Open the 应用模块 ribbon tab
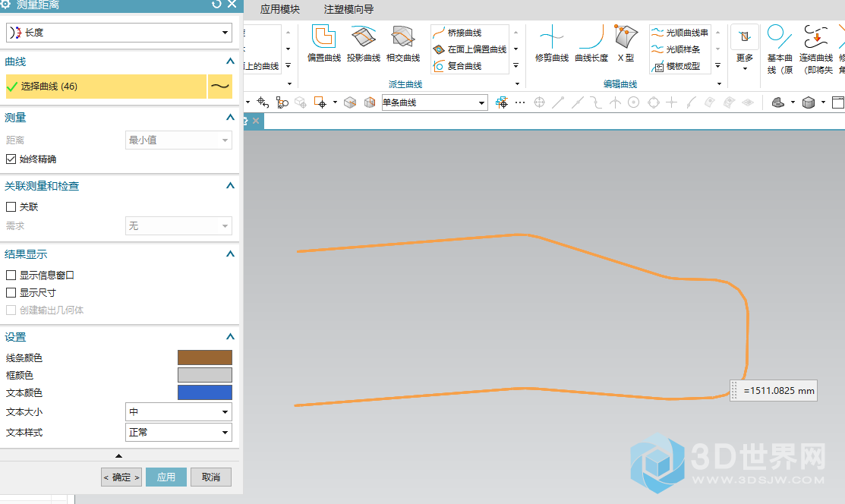 pyautogui.click(x=279, y=9)
